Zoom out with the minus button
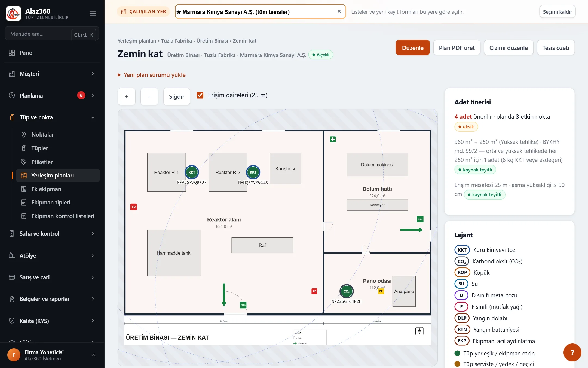The image size is (588, 368). click(x=149, y=96)
